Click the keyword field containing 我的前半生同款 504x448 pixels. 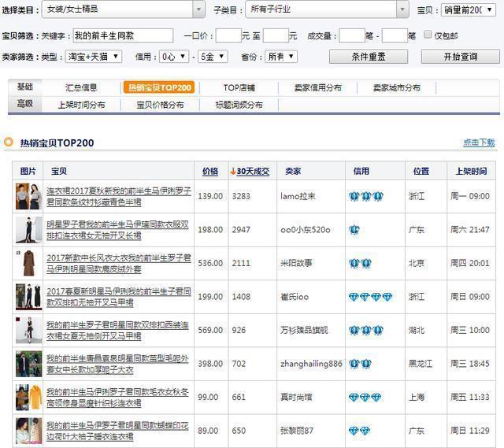pos(123,35)
